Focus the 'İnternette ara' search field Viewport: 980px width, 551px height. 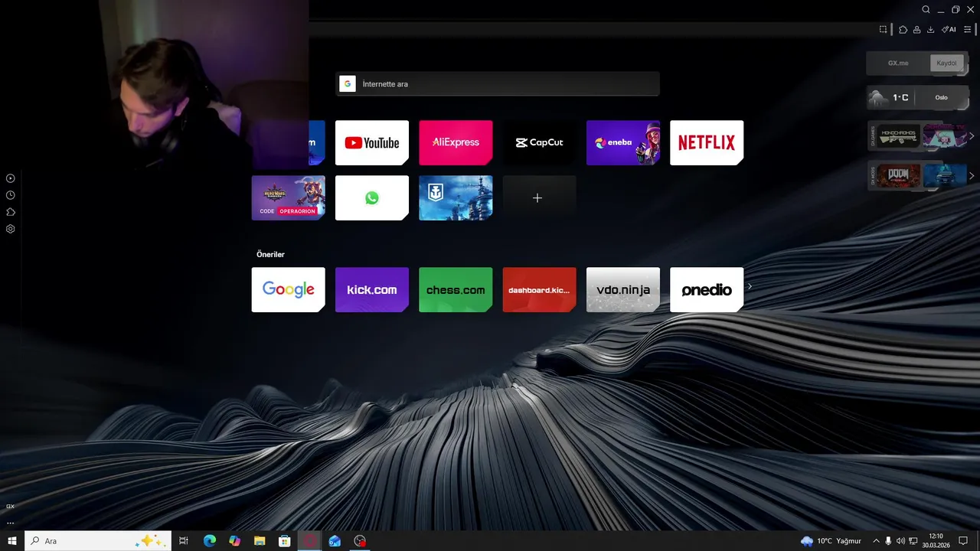(x=498, y=84)
